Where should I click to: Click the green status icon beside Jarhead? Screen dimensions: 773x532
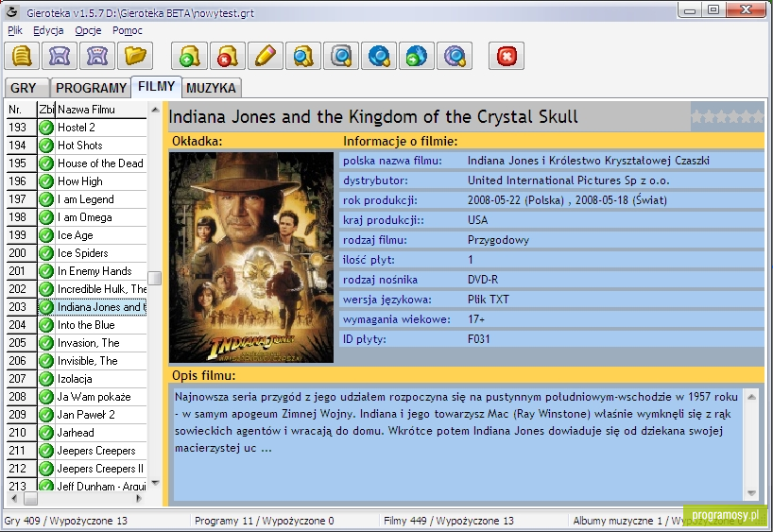click(46, 433)
